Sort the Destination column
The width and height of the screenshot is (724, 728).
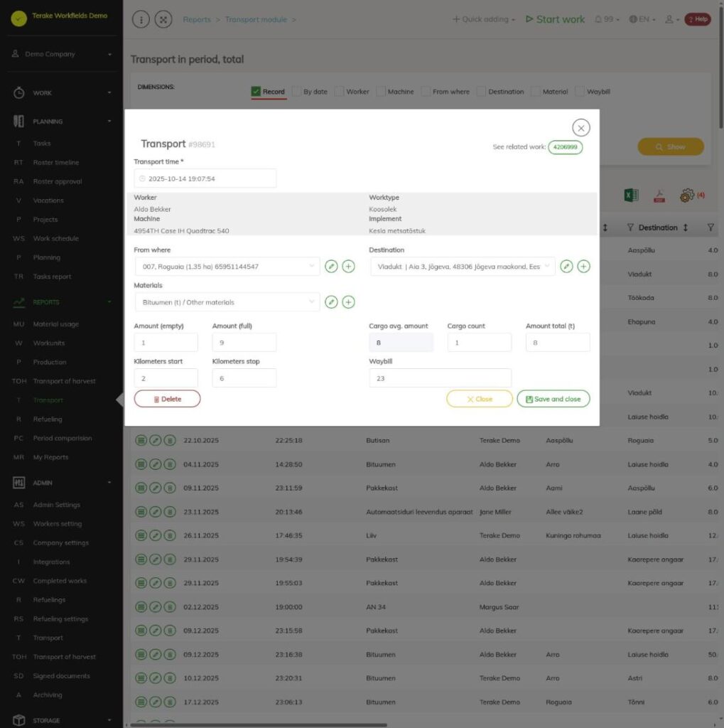point(686,227)
